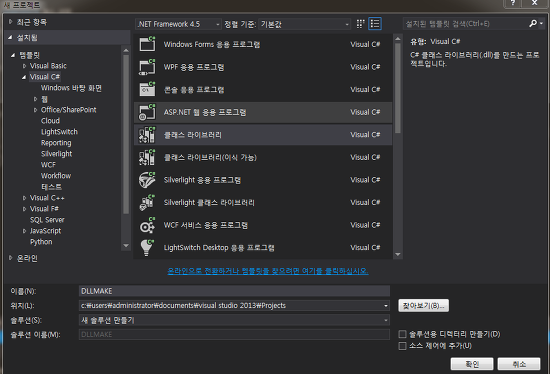Expand the Office/SharePoint node
Screen dimensions: 550x374
35,110
